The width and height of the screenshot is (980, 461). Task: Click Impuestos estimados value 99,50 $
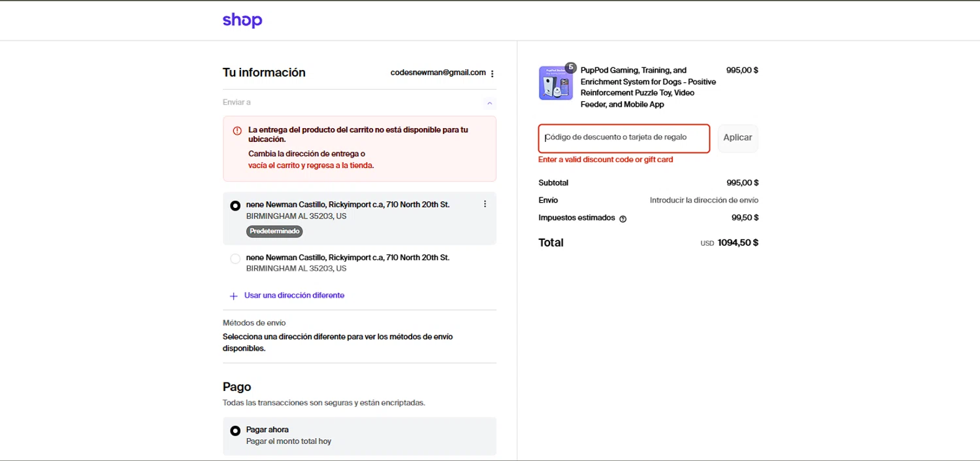[x=745, y=218]
